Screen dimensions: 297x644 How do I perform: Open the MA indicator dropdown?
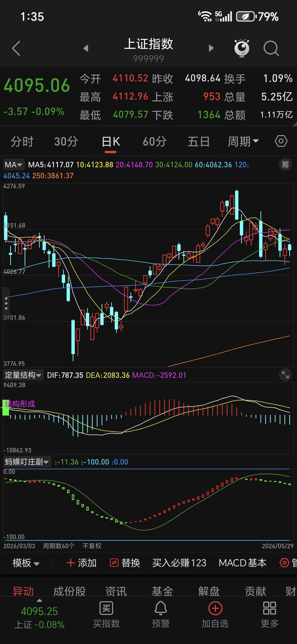14,165
